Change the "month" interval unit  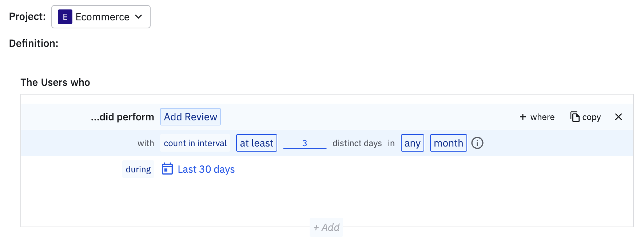click(x=448, y=143)
